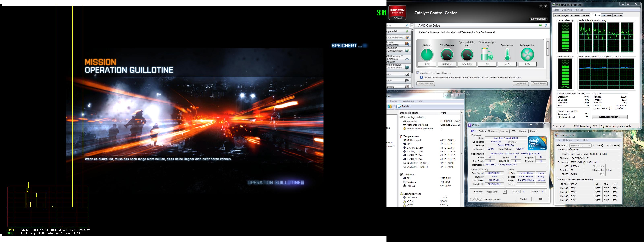Open the Mainboard tab in CPU-Z
Image resolution: width=644 pixels, height=242 pixels.
(x=493, y=131)
